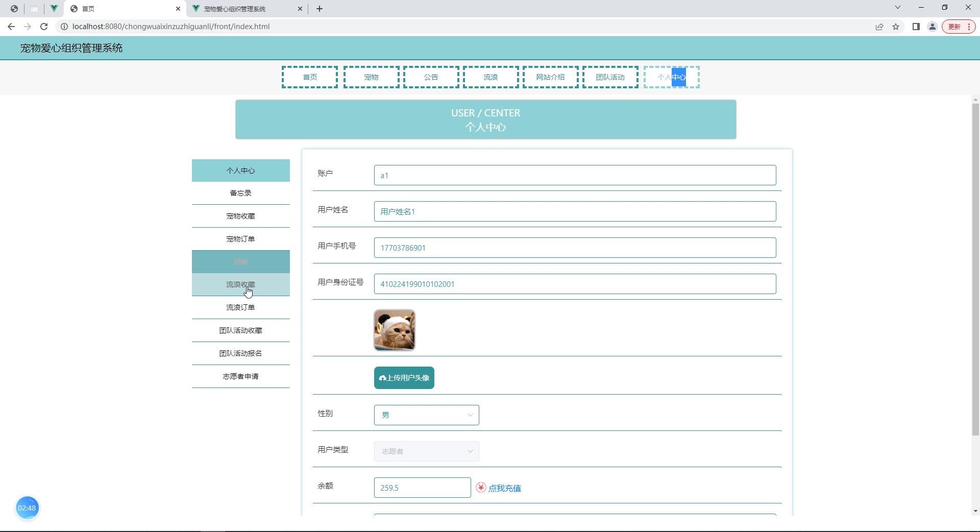Click the 更新 browser update button
This screenshot has width=980, height=532.
coord(959,27)
